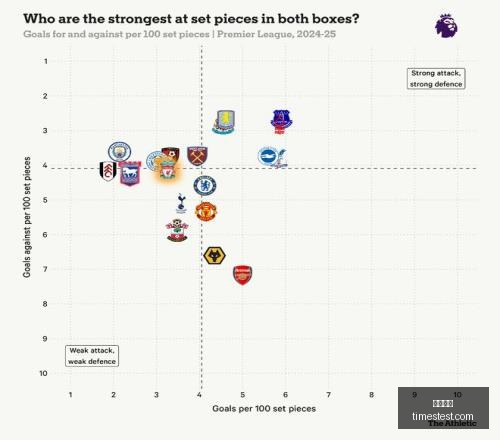Viewport: 500px width, 440px height.
Task: Click the Everton crest on the chart
Action: coord(282,122)
